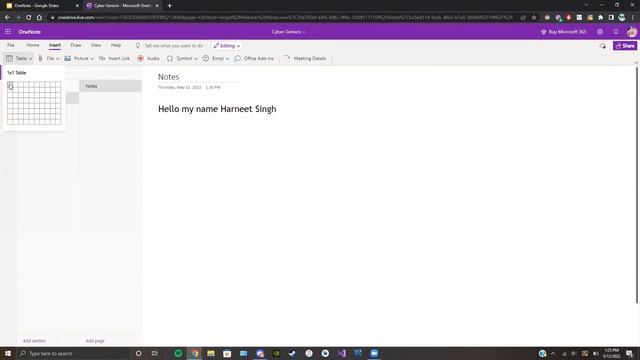Click the browser home icon
Image resolution: width=640 pixels, height=360 pixels.
point(39,18)
